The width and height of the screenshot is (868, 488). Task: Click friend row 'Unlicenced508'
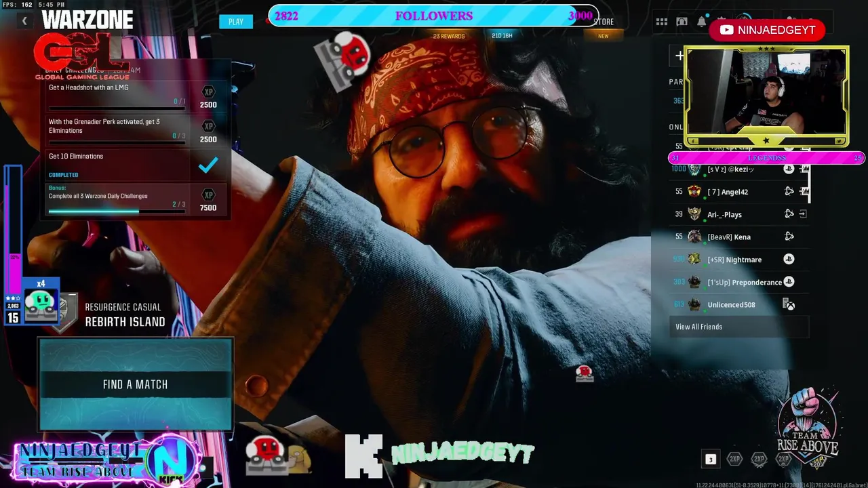pyautogui.click(x=739, y=304)
